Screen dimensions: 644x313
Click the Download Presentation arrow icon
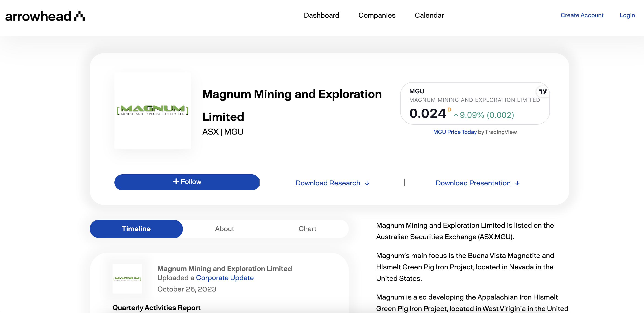[517, 183]
